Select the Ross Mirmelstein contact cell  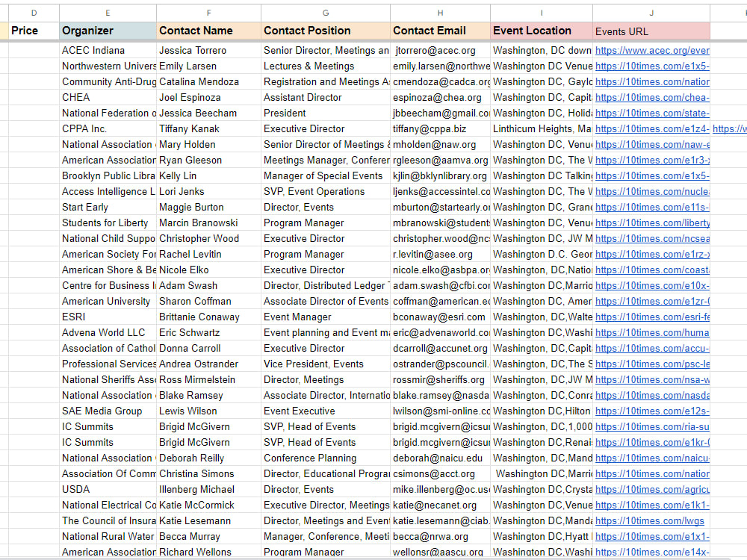click(x=208, y=380)
